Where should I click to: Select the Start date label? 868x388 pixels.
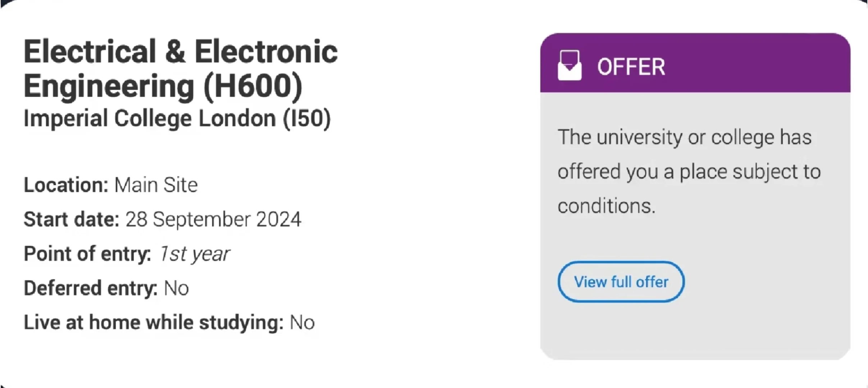click(71, 219)
